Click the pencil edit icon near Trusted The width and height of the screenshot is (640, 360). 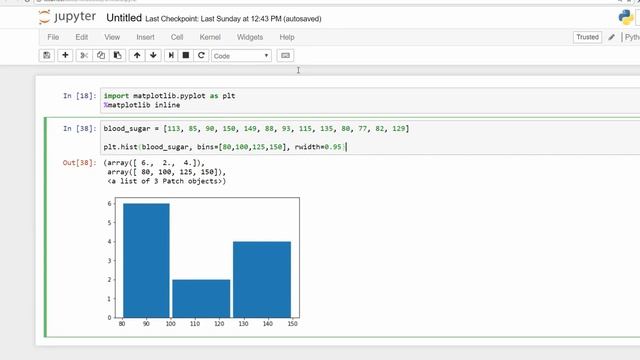[x=611, y=37]
